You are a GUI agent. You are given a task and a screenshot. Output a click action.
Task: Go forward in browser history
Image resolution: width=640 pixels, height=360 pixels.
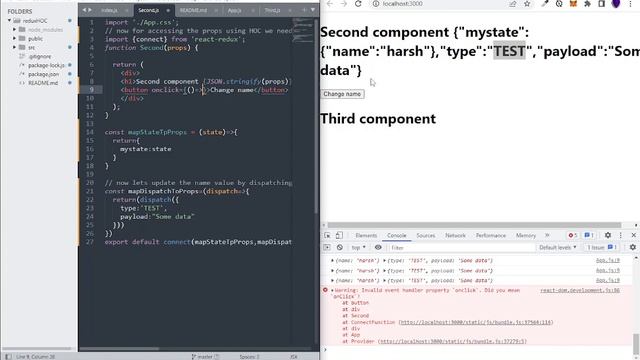pos(344,4)
